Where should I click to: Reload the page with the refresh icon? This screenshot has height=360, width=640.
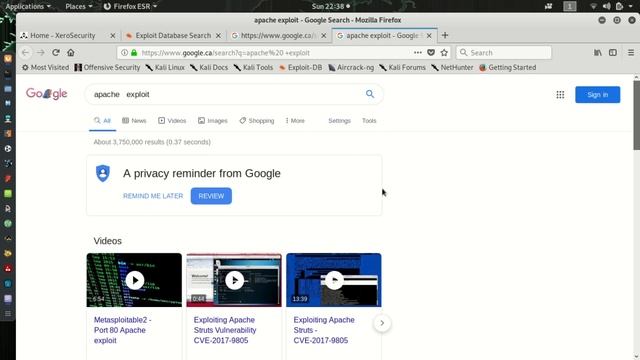[56, 52]
